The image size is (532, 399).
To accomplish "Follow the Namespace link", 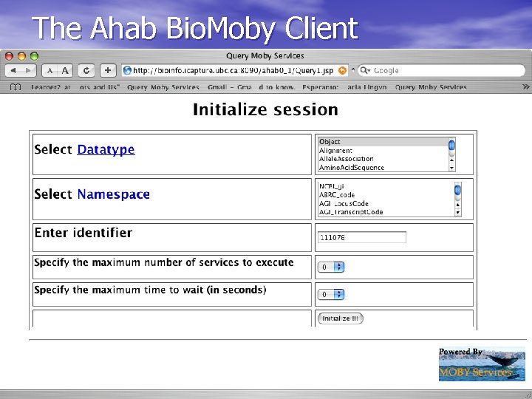I will click(x=113, y=194).
